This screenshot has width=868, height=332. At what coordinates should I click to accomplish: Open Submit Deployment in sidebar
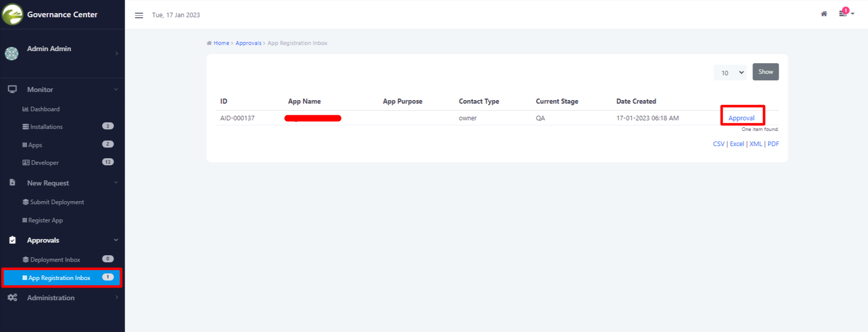tap(57, 202)
